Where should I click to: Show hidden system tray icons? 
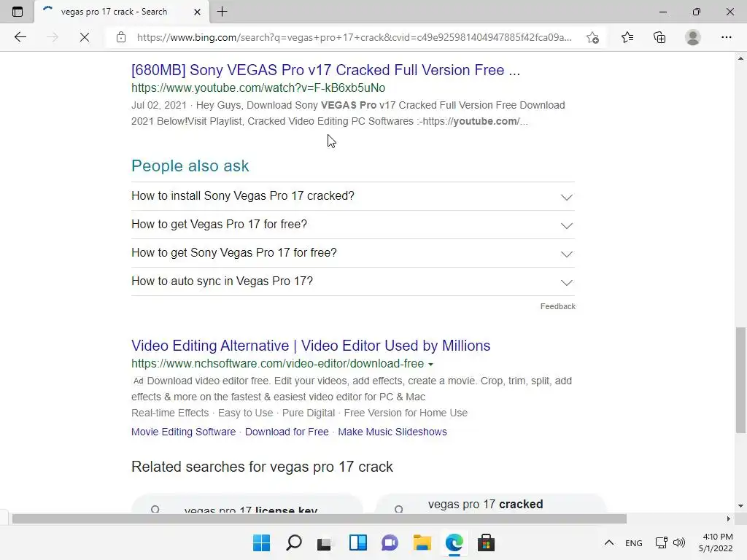click(609, 542)
